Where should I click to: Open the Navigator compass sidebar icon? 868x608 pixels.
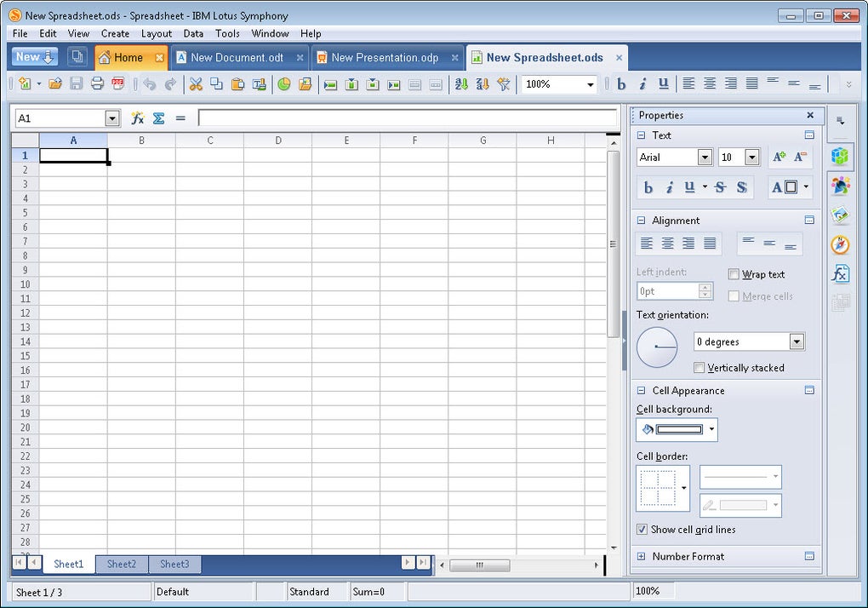point(840,244)
